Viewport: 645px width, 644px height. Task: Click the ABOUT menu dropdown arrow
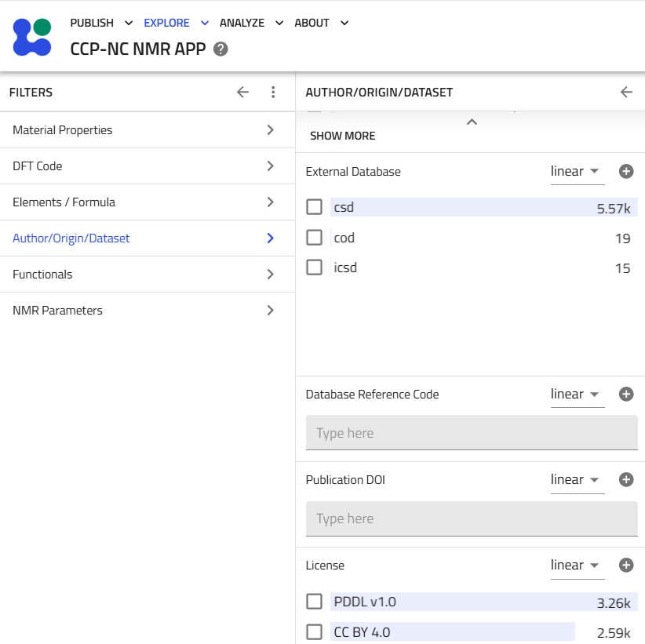[x=344, y=23]
